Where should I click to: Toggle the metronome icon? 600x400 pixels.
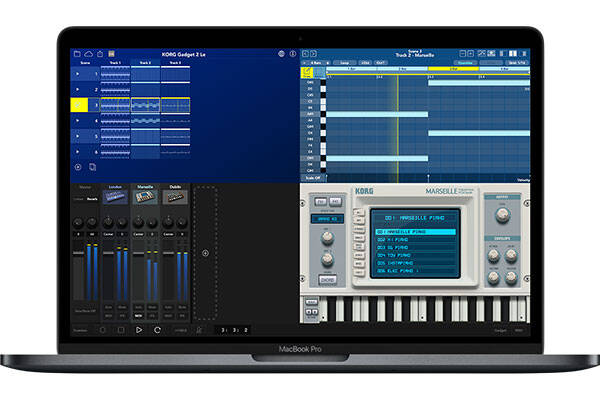(199, 330)
